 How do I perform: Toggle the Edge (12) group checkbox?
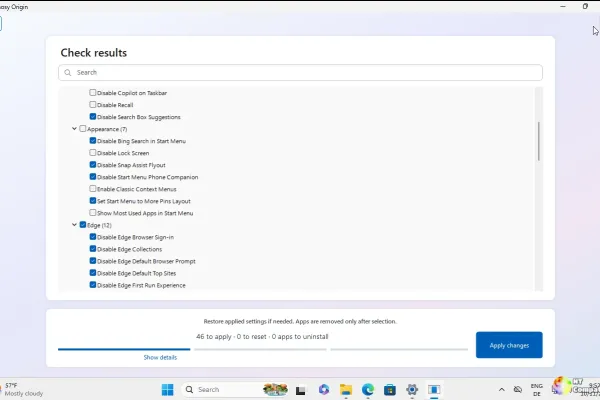click(x=83, y=225)
